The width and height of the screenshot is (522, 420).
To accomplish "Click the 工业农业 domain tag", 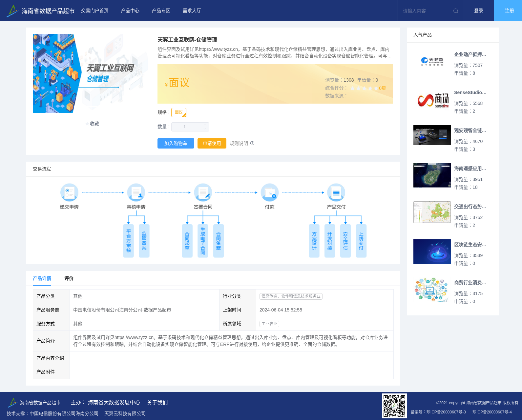I will (x=269, y=324).
